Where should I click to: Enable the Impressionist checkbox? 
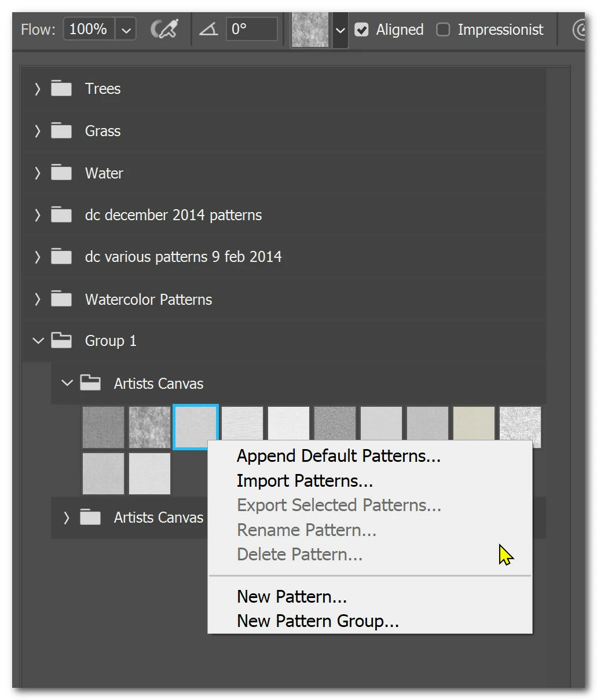point(443,30)
